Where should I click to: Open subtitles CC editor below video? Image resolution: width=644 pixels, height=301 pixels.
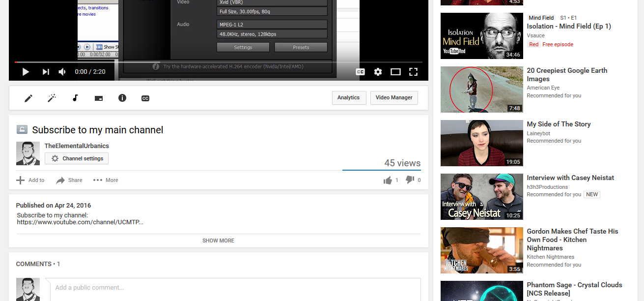[x=145, y=98]
